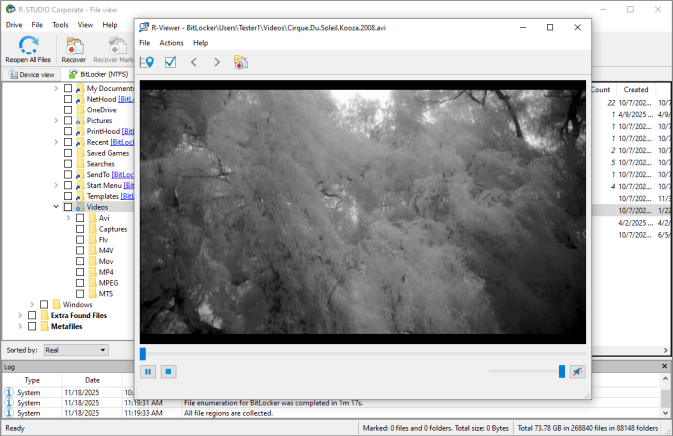Expand the Windows folder tree node
This screenshot has width=673, height=436.
[x=32, y=305]
